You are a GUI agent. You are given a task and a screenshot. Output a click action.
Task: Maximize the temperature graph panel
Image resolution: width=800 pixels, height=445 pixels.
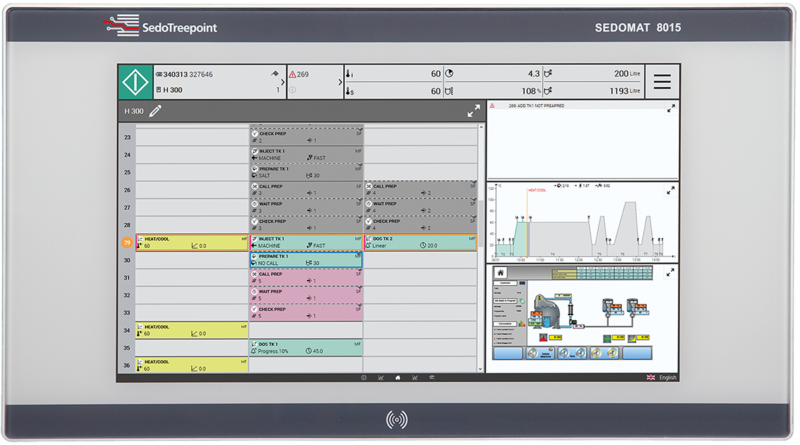pos(671,188)
